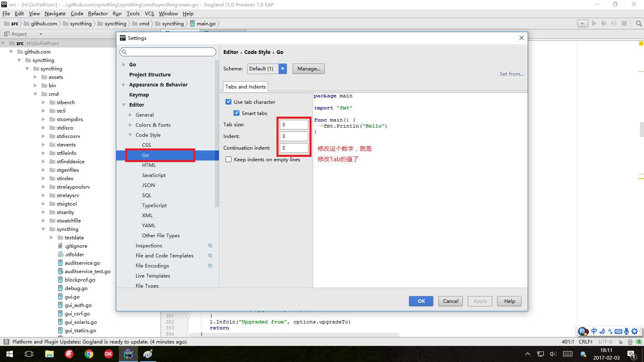644x362 pixels.
Task: Open Task View on the taskbar
Action: (29, 354)
